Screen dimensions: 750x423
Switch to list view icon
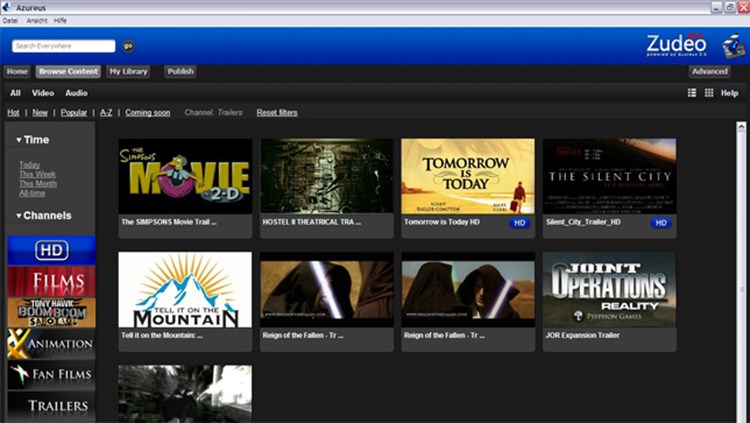tap(692, 93)
